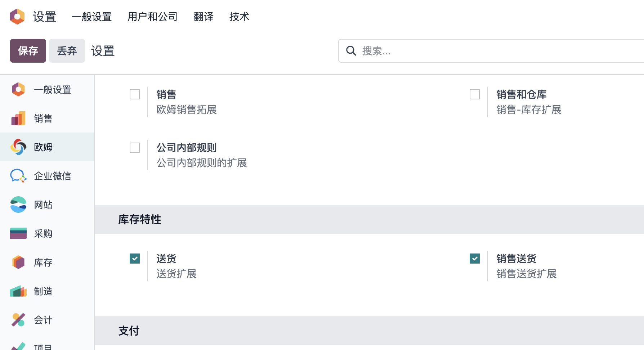Enable the 销售 欧姆销售拓展 checkbox
This screenshot has height=350, width=644.
[135, 94]
